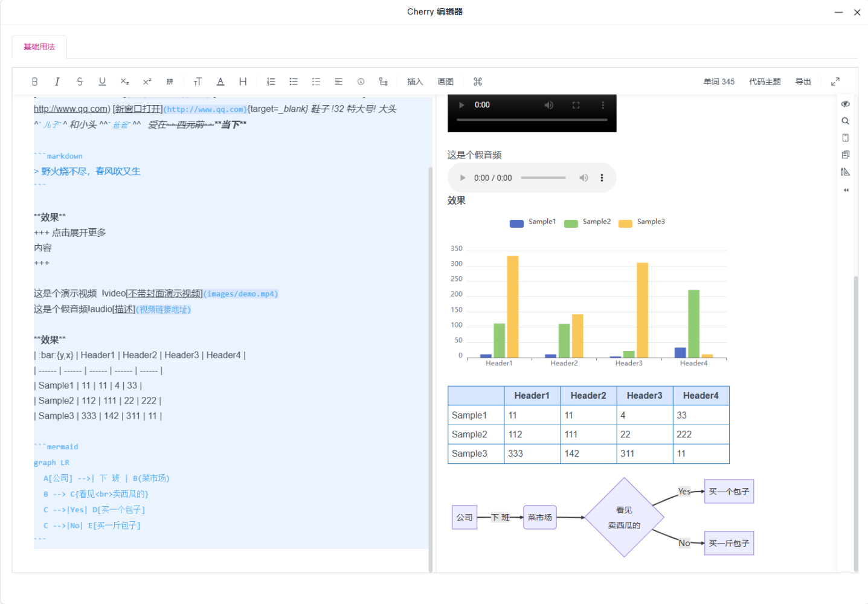The height and width of the screenshot is (604, 868).
Task: Toggle the preview visibility eye icon
Action: pyautogui.click(x=845, y=104)
